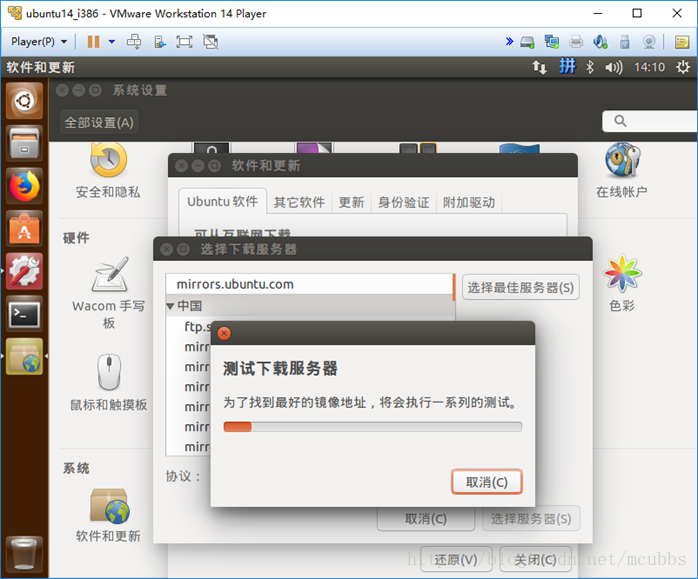Open the Player(P) menu
The height and width of the screenshot is (579, 698).
(x=39, y=42)
